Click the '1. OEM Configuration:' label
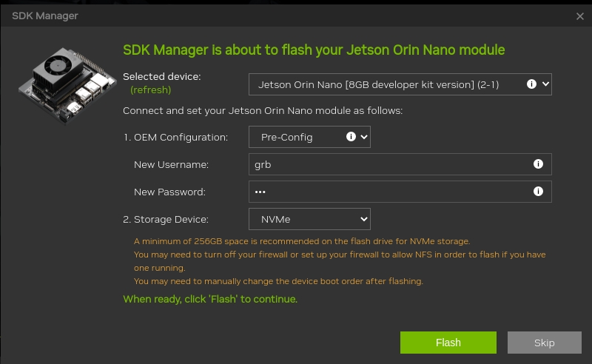The width and height of the screenshot is (592, 364). 175,137
